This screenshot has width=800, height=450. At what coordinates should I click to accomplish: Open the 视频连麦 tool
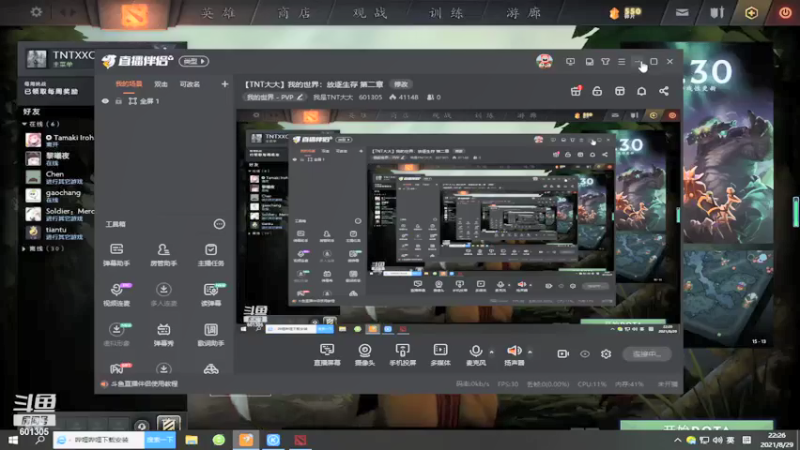tap(116, 294)
